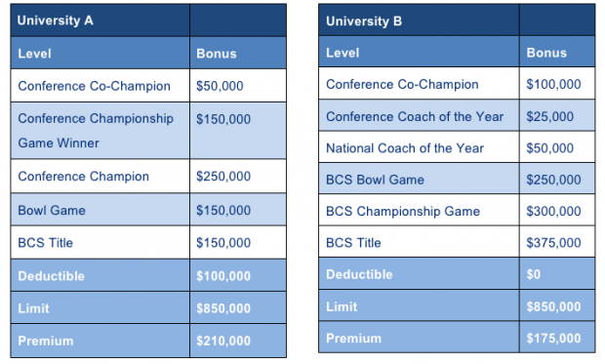Click University B BCS Title $375,000 value
This screenshot has width=605, height=364.
point(553,242)
